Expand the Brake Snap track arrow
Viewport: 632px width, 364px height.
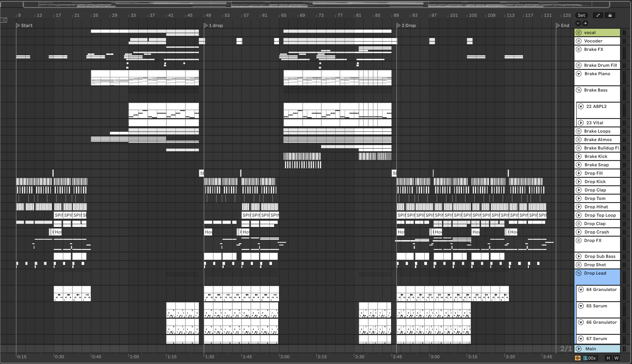578,165
